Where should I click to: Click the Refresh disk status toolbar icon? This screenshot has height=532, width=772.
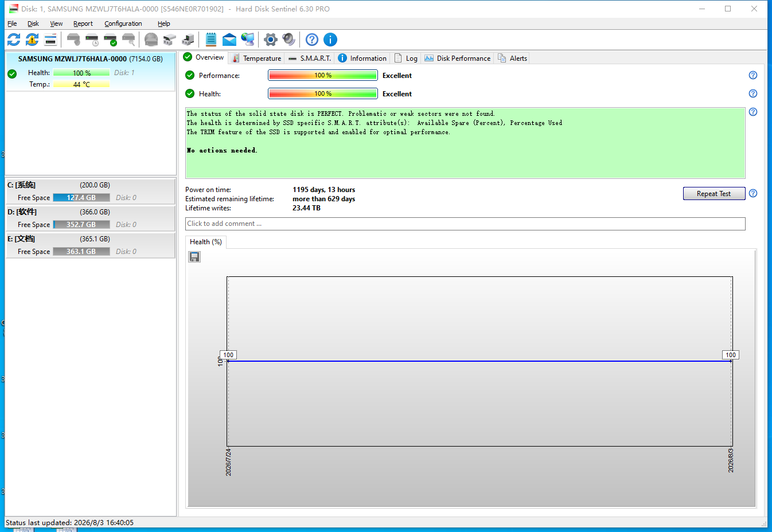(x=14, y=40)
